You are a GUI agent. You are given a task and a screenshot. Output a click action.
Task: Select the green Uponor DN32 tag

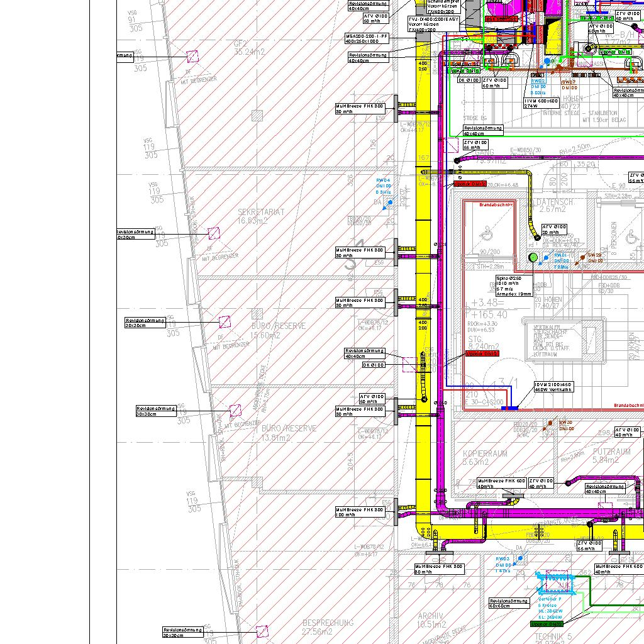[x=547, y=624]
